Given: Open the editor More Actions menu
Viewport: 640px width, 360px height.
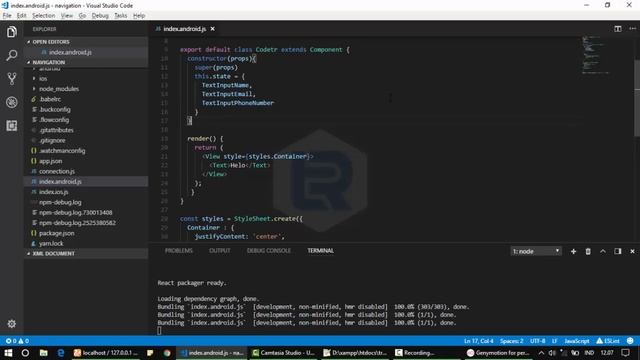Looking at the screenshot, I should [x=632, y=29].
